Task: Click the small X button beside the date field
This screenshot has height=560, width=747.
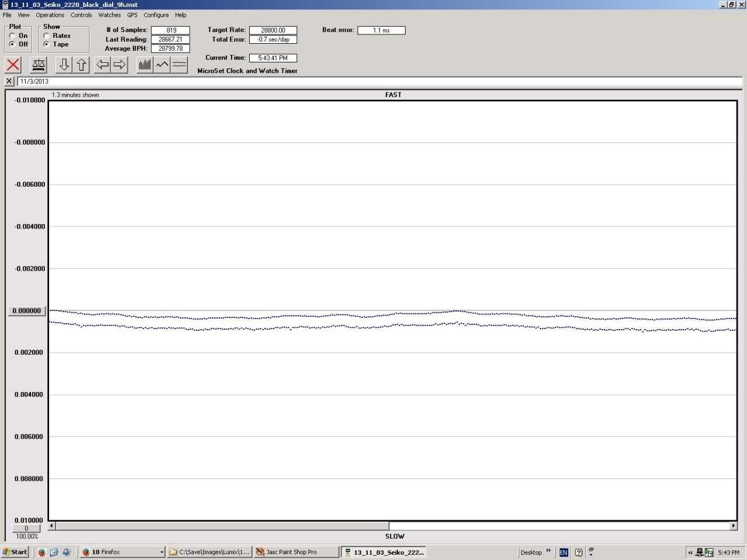Action: click(9, 81)
